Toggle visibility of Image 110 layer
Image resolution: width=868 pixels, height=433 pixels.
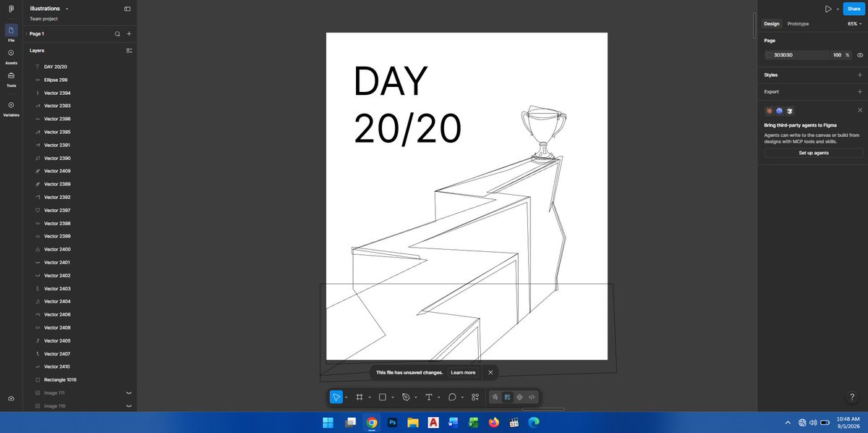click(129, 406)
